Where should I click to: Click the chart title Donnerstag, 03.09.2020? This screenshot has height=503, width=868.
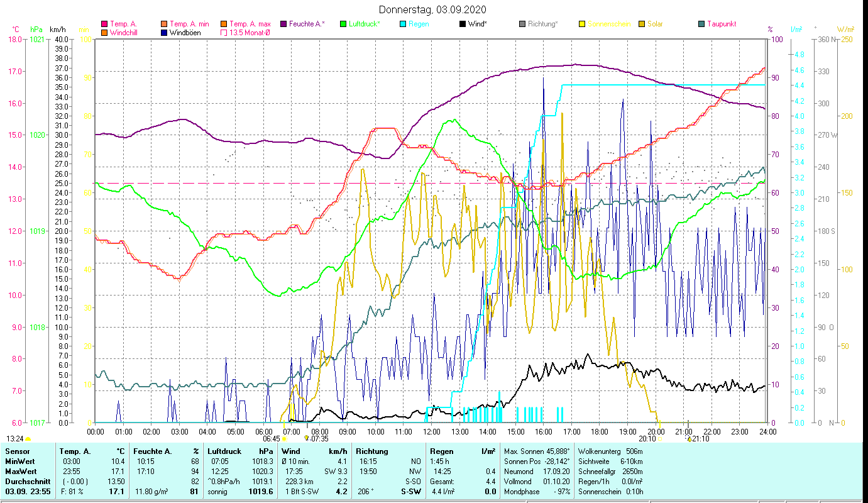coord(433,10)
